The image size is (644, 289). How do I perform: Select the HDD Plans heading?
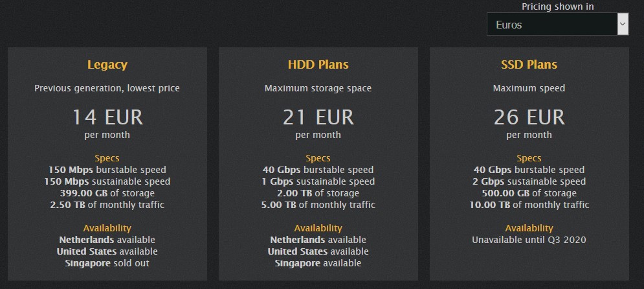[x=318, y=65]
